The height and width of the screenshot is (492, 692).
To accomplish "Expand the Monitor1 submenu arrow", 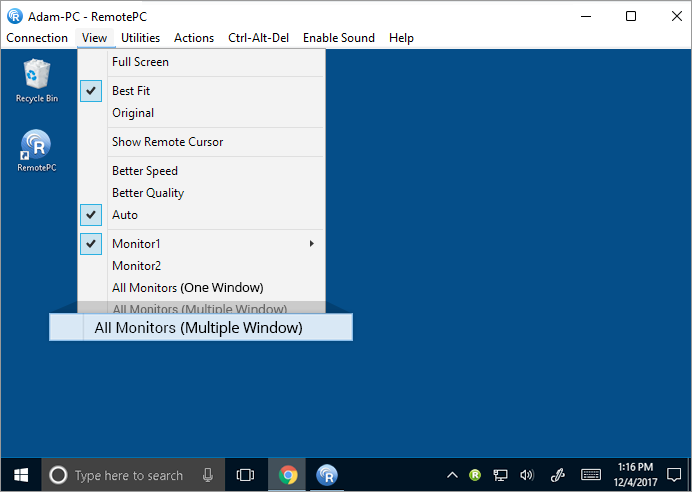I will 312,244.
